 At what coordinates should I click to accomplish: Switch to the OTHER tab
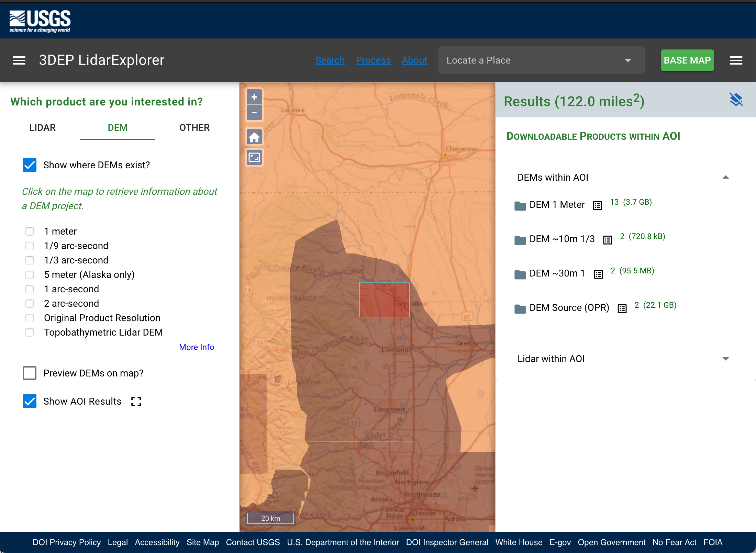[194, 128]
